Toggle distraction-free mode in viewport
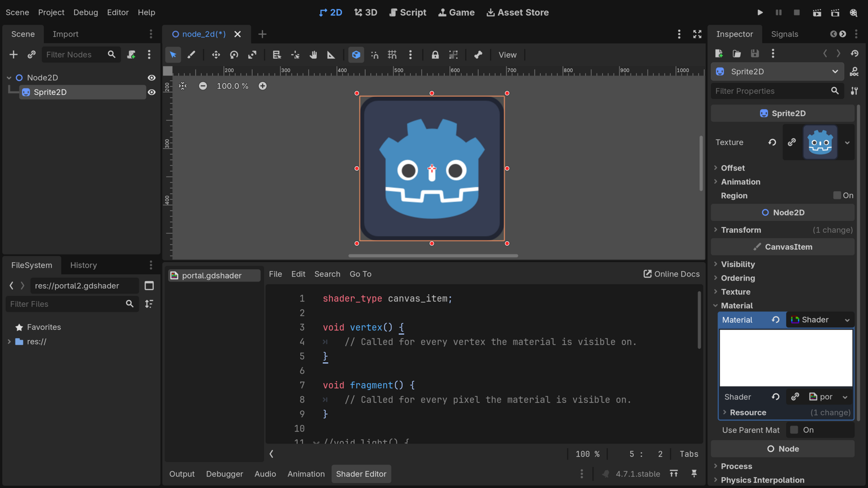The width and height of the screenshot is (868, 488). tap(697, 34)
